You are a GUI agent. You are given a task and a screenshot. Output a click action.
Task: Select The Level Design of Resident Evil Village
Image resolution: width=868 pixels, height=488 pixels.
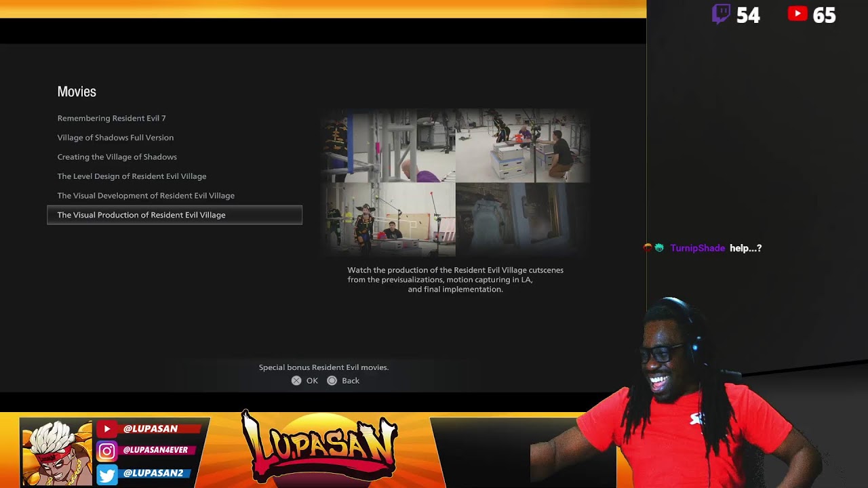132,176
